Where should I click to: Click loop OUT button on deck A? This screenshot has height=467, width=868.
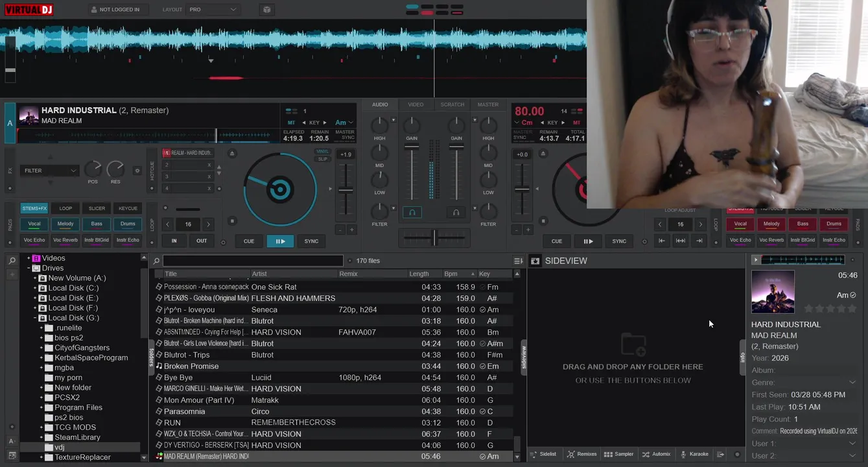click(x=202, y=241)
